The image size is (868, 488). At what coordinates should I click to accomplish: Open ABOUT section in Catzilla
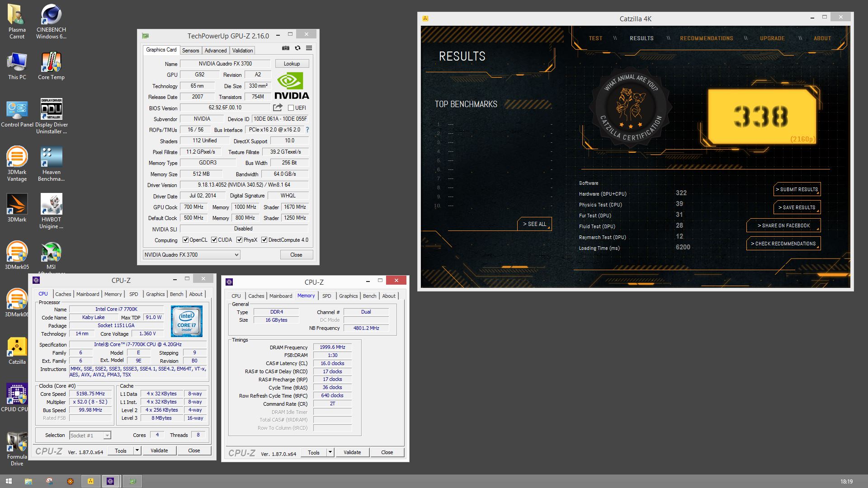(x=822, y=38)
